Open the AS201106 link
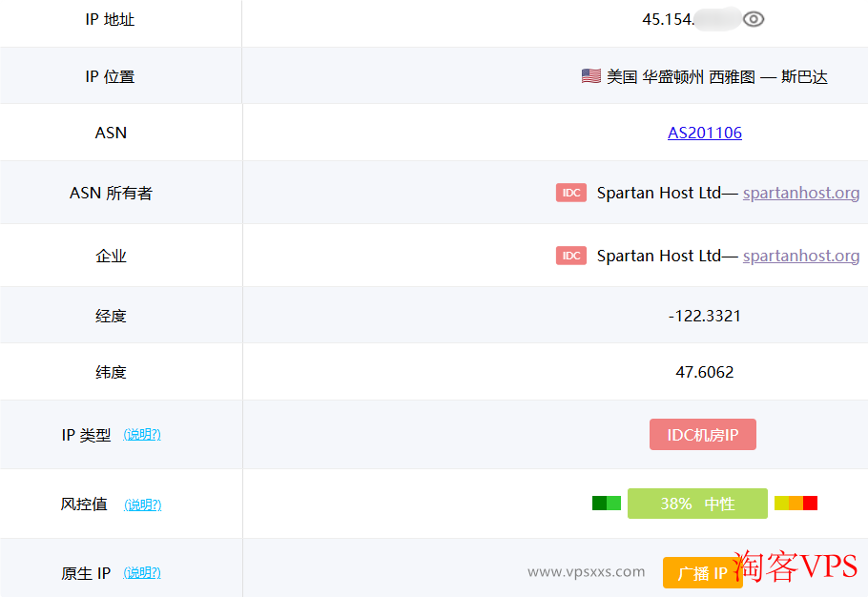Screen dimensions: 868x597 click(x=704, y=133)
